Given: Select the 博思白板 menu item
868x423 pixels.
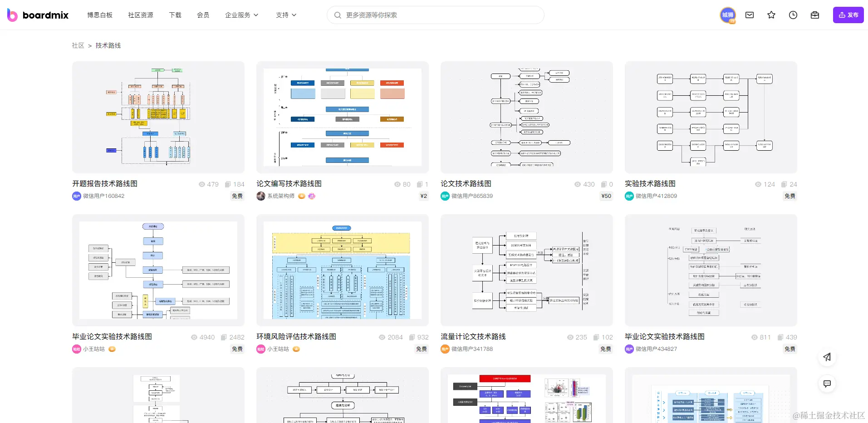Looking at the screenshot, I should [100, 15].
